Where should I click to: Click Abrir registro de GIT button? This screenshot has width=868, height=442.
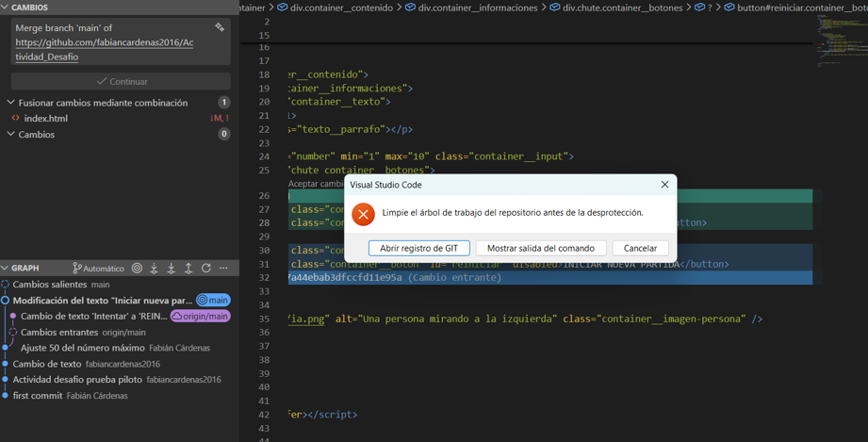pos(419,248)
